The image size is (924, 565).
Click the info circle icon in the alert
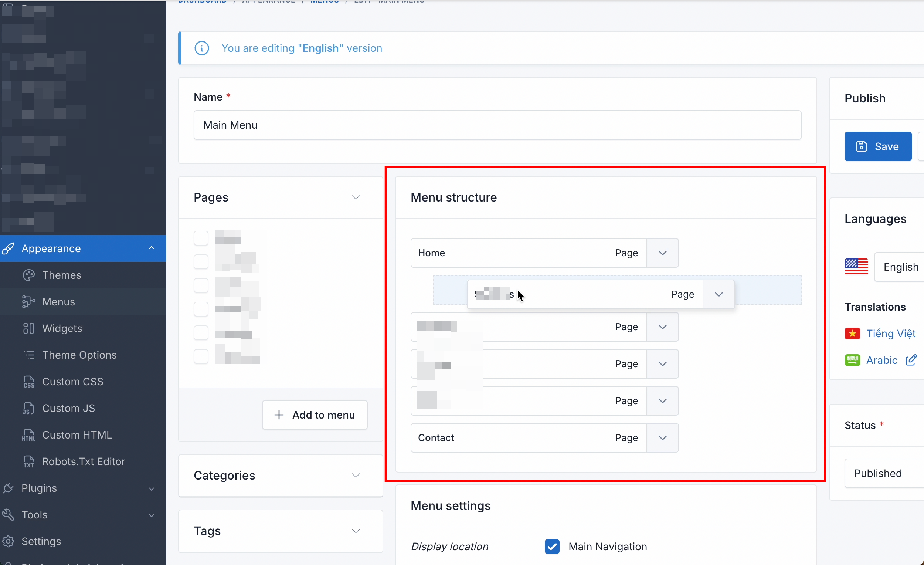(202, 48)
